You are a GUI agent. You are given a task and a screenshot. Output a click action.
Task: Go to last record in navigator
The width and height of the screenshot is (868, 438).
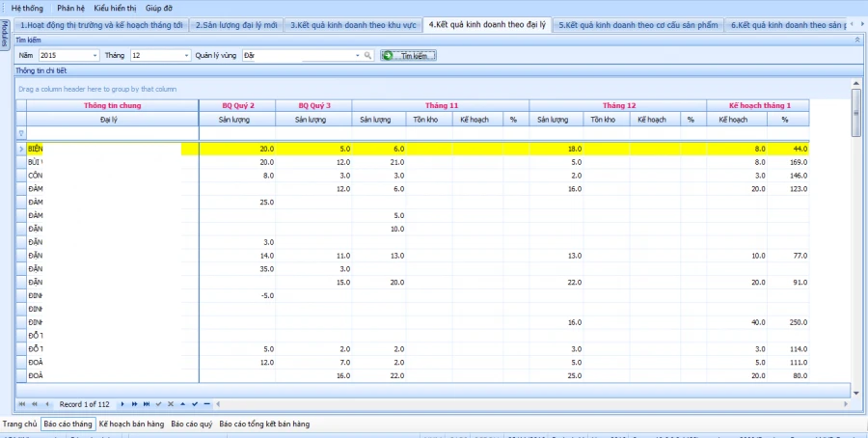pos(147,404)
